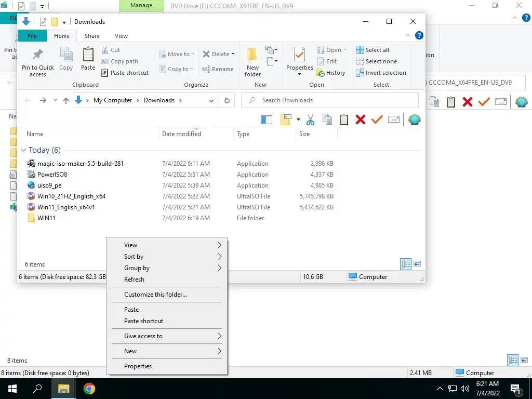Click copy icon in Downloads toolbar
The height and width of the screenshot is (399, 532).
327,119
